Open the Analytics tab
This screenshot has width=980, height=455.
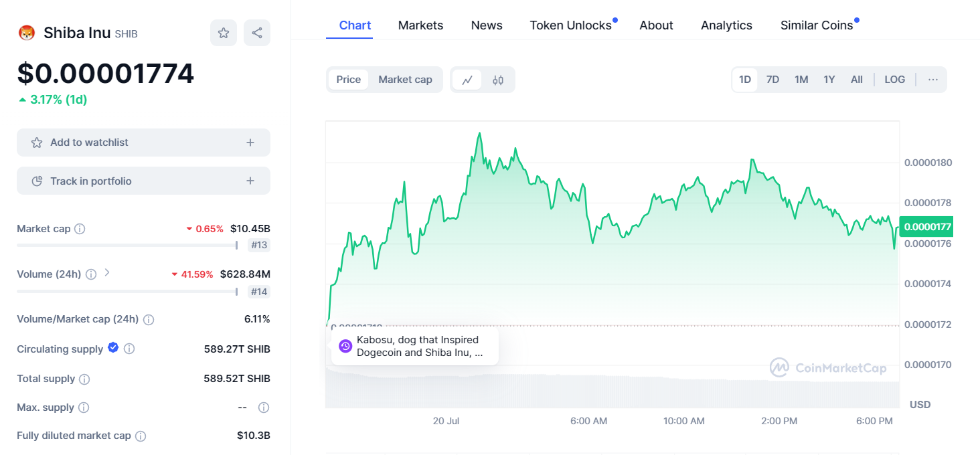click(726, 25)
